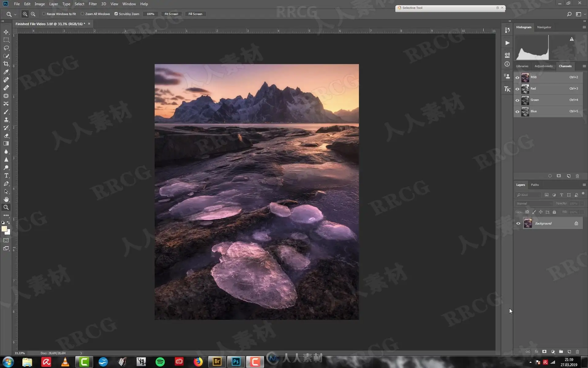Click the foreground color swatch
Screen dimensions: 588x368
[x=4, y=229]
